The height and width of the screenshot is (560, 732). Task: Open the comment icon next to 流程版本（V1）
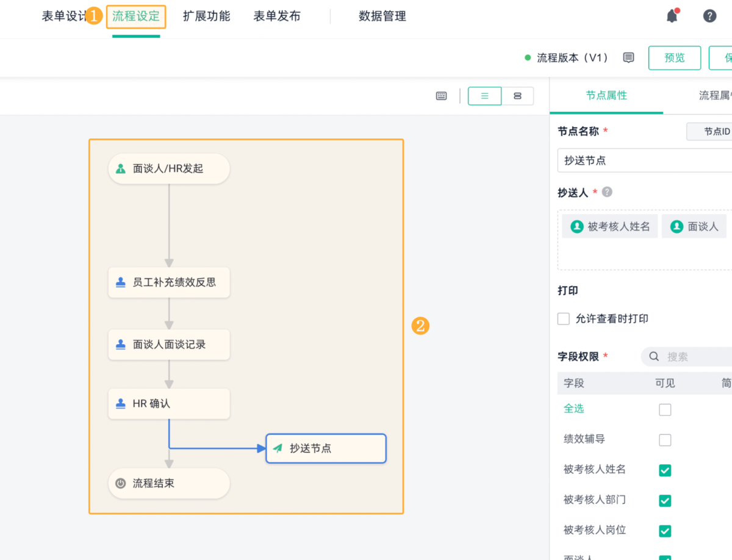pyautogui.click(x=628, y=57)
